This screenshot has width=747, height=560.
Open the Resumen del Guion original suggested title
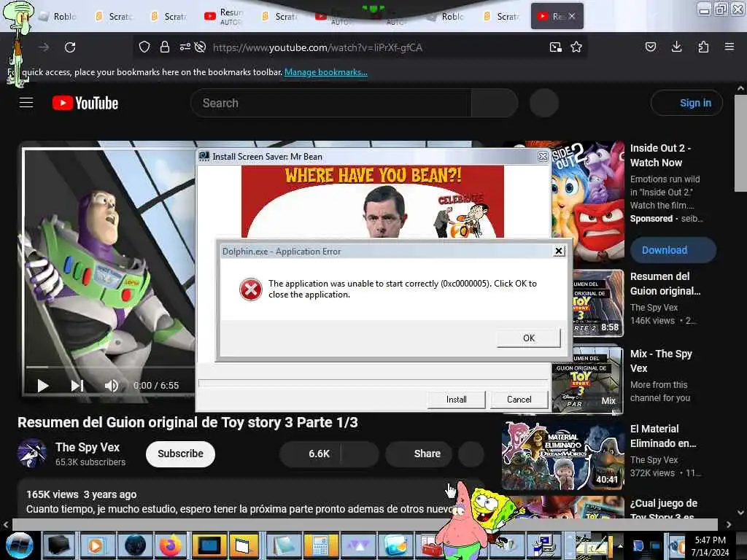coord(665,284)
